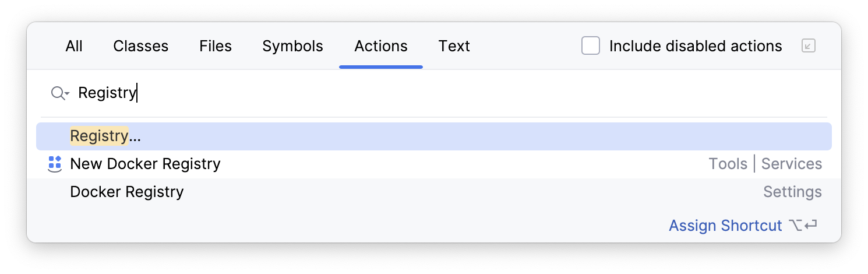The width and height of the screenshot is (868, 274).
Task: Select the Files tab
Action: pyautogui.click(x=215, y=46)
